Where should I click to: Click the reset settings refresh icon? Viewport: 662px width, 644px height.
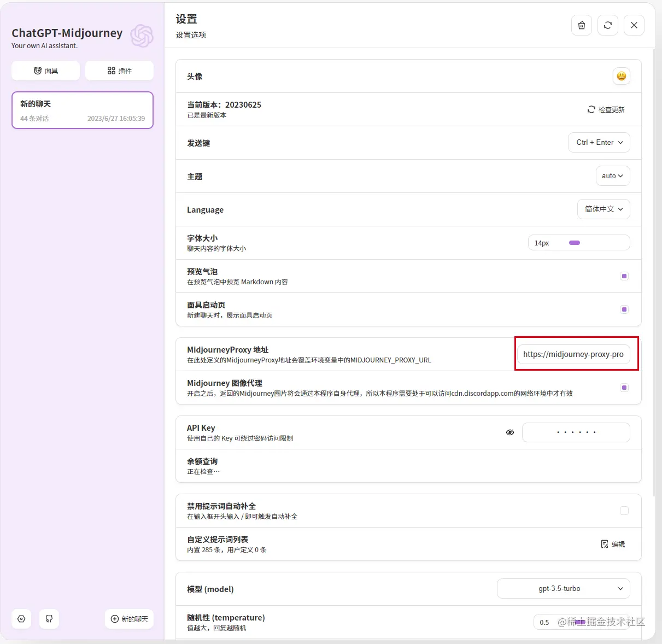608,25
